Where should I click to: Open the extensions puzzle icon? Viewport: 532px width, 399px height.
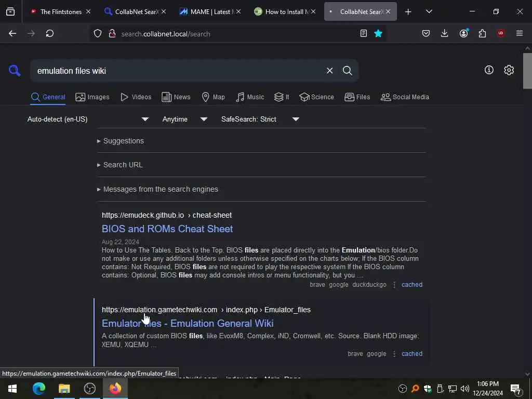pos(482,33)
